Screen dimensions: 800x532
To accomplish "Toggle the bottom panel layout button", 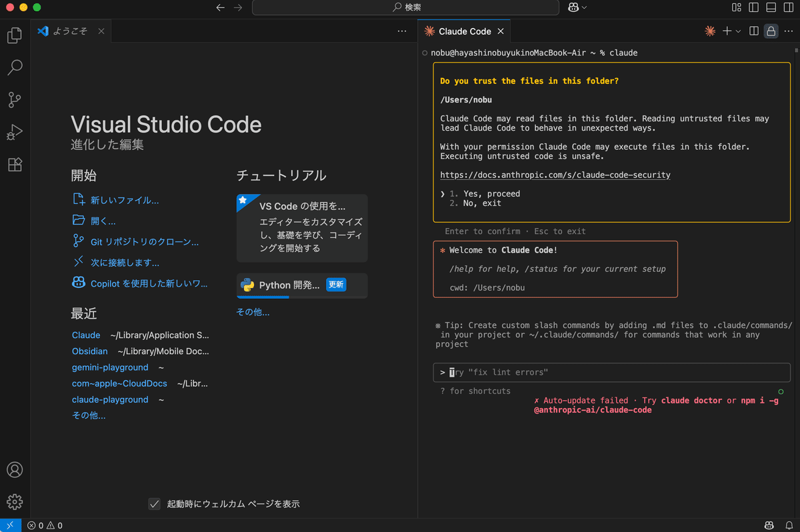I will (771, 7).
